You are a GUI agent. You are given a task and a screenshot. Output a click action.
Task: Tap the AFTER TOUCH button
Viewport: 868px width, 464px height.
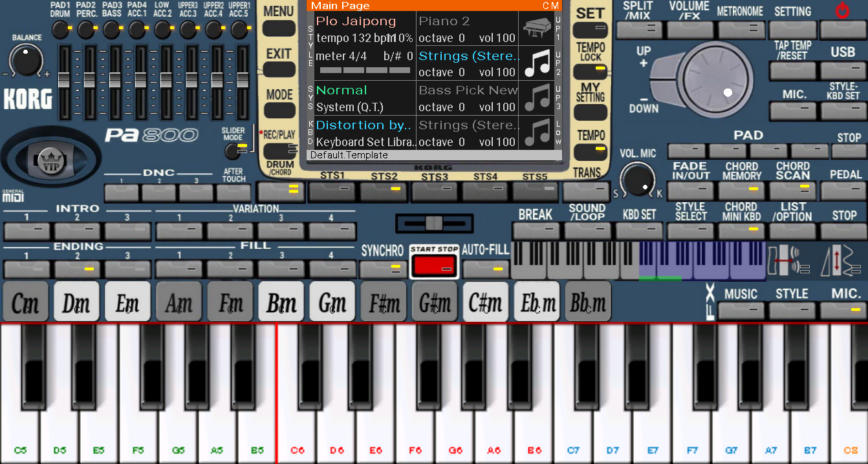click(x=233, y=192)
